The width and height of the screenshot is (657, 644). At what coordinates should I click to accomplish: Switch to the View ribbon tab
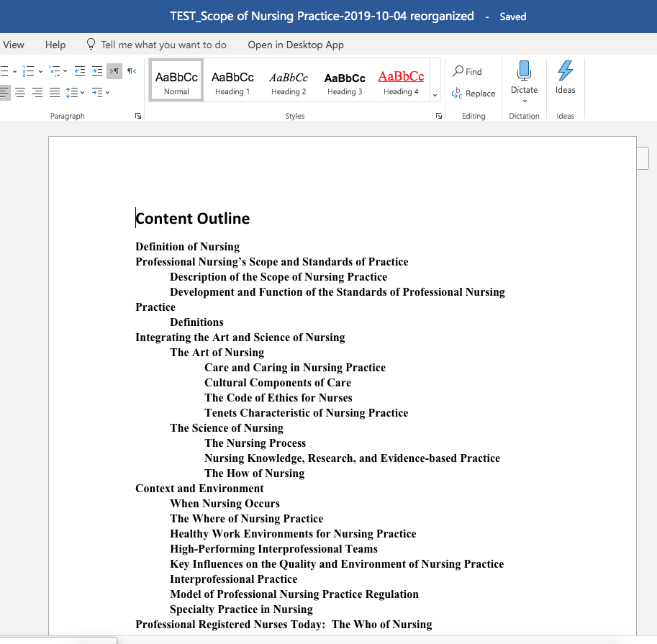click(x=14, y=45)
